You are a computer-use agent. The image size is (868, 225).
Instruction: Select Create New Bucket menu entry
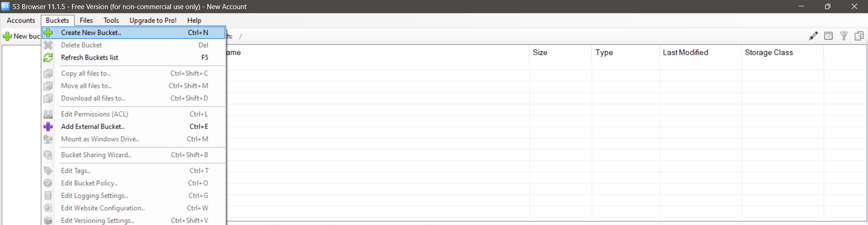134,33
